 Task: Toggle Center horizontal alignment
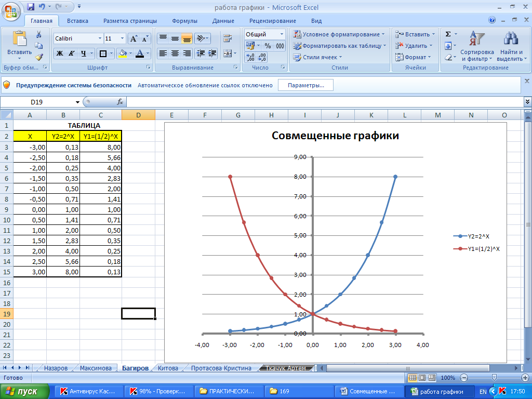[175, 54]
